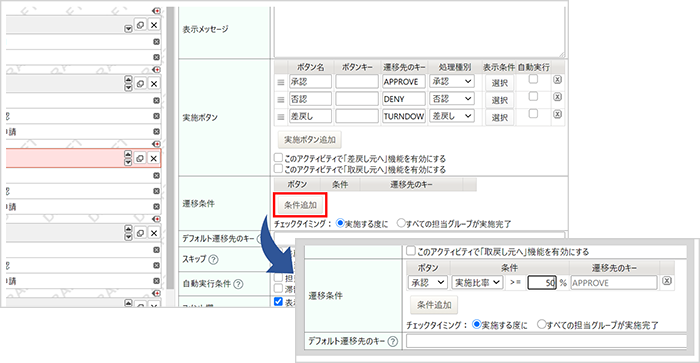Viewport: 700px width, 363px height.
Task: Duplicate the highlighted pink activity row
Action: 140,159
